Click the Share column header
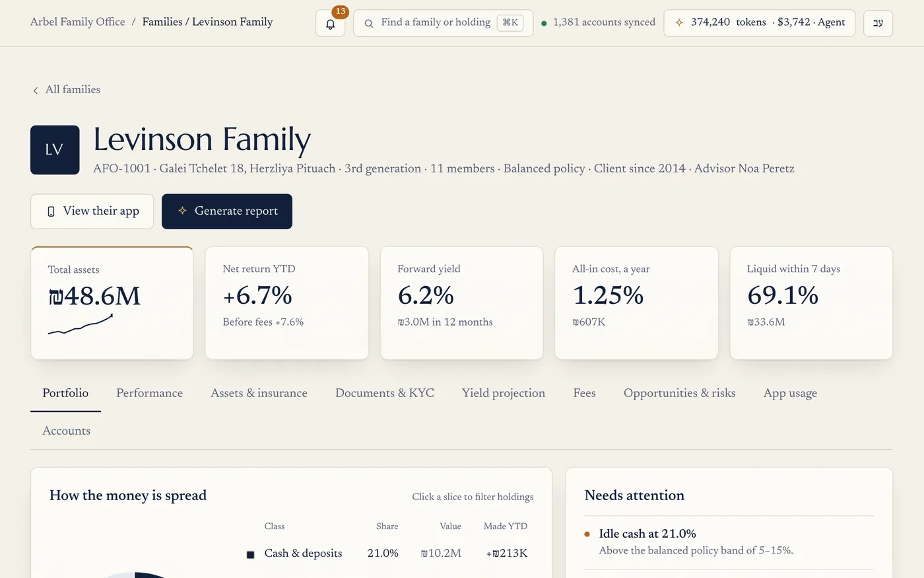The image size is (924, 578). 387,526
